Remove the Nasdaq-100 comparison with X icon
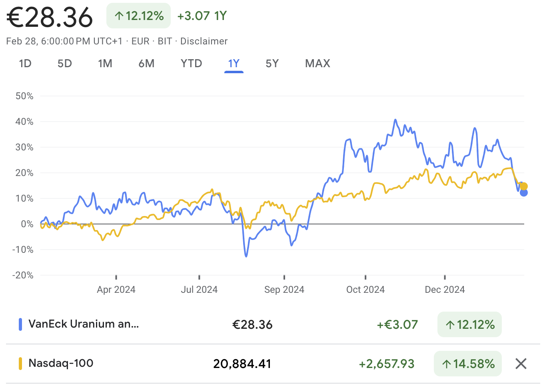Image resolution: width=551 pixels, height=392 pixels. click(x=521, y=364)
